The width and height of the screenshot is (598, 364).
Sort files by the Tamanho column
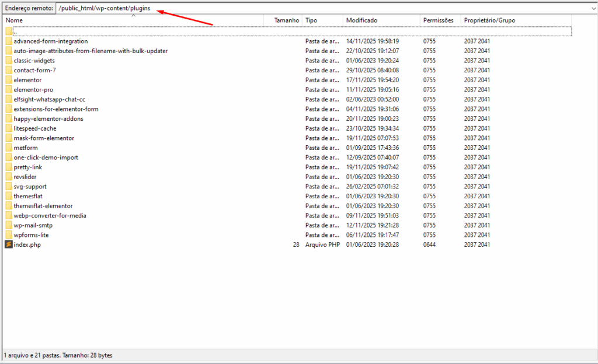pyautogui.click(x=286, y=20)
